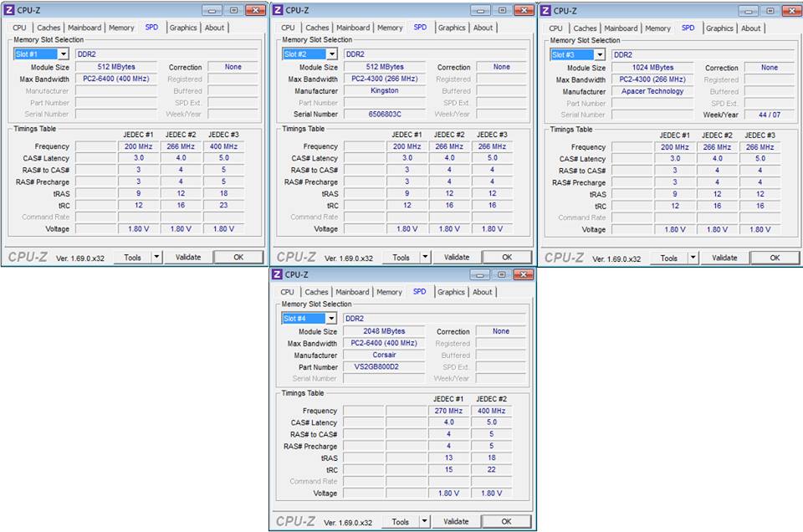Screen dimensions: 803x532
Task: Go to Memory tab in Slot #4 window
Action: pos(389,292)
